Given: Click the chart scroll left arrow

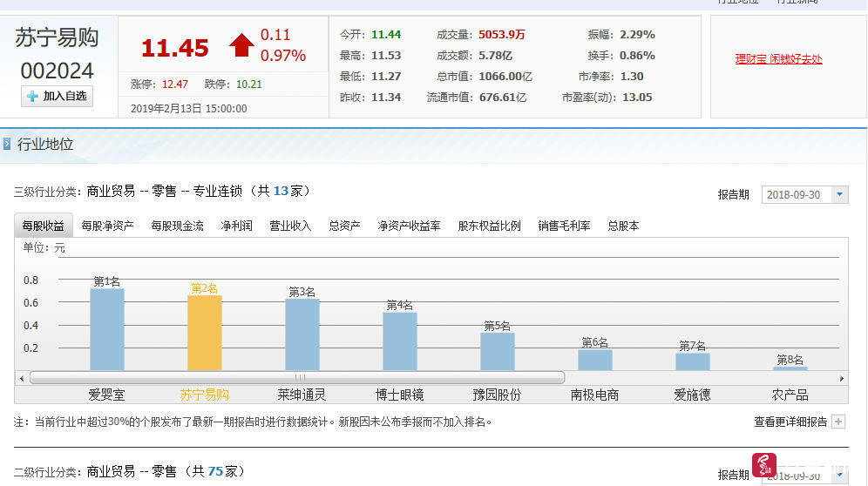Looking at the screenshot, I should (x=22, y=379).
